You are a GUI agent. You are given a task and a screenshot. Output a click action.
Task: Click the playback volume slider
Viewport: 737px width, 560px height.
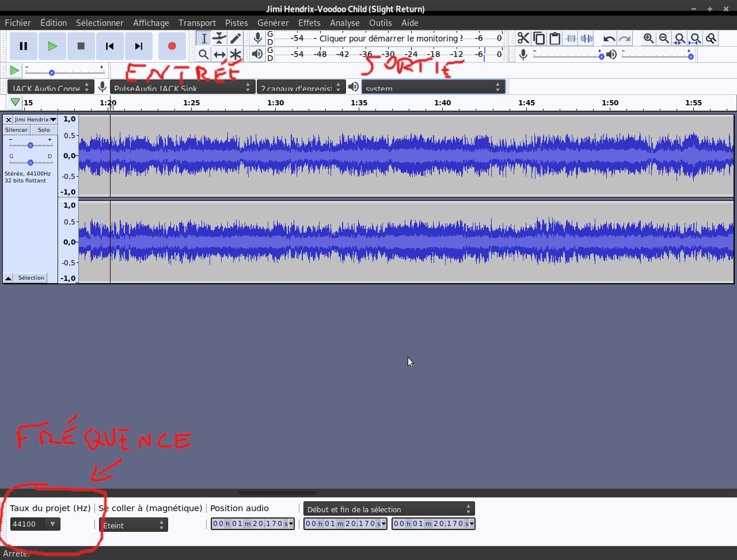click(x=657, y=54)
